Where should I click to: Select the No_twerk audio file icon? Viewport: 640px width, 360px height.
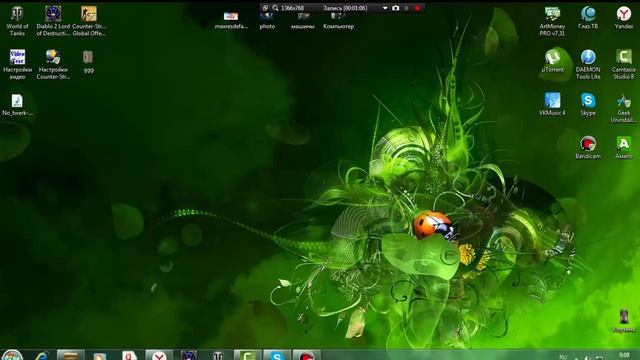pos(17,105)
